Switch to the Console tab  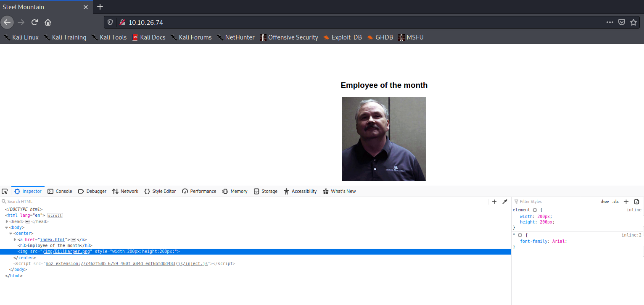(x=60, y=191)
